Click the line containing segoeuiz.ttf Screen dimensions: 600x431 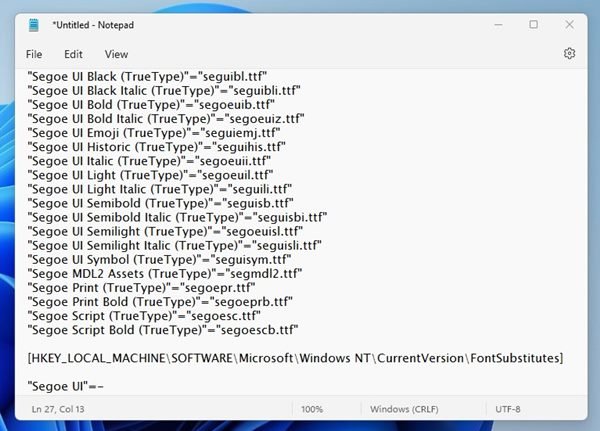166,119
